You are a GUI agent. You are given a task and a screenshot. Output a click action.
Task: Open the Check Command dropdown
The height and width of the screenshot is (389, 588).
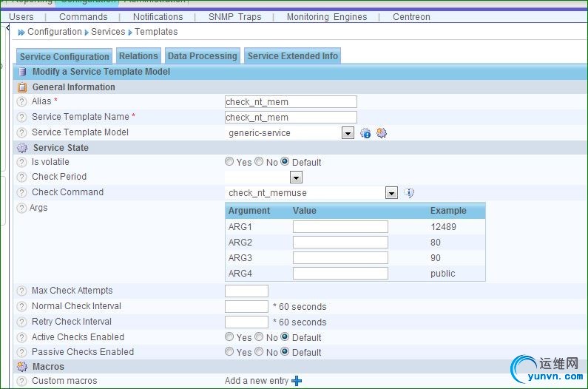(392, 193)
